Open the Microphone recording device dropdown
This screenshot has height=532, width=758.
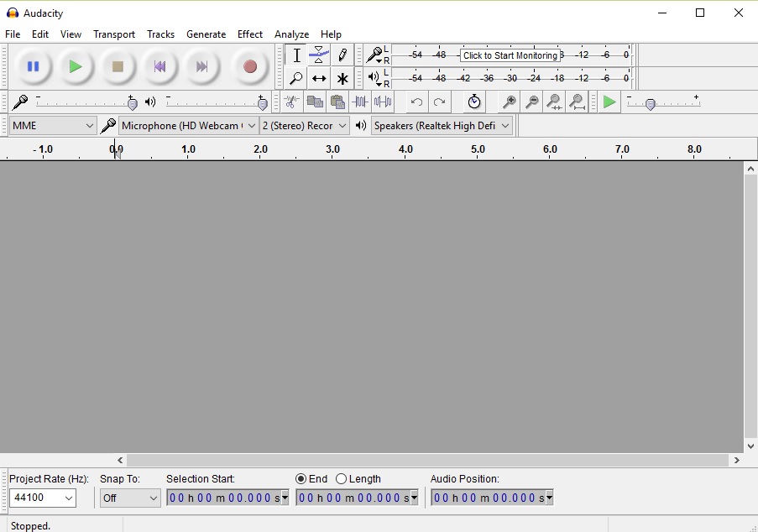[x=188, y=126]
